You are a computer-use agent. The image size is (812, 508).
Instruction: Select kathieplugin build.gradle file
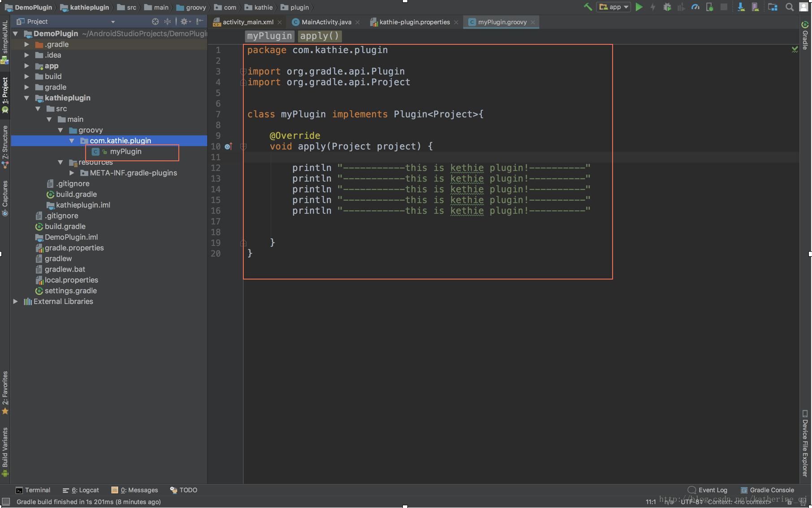tap(76, 194)
